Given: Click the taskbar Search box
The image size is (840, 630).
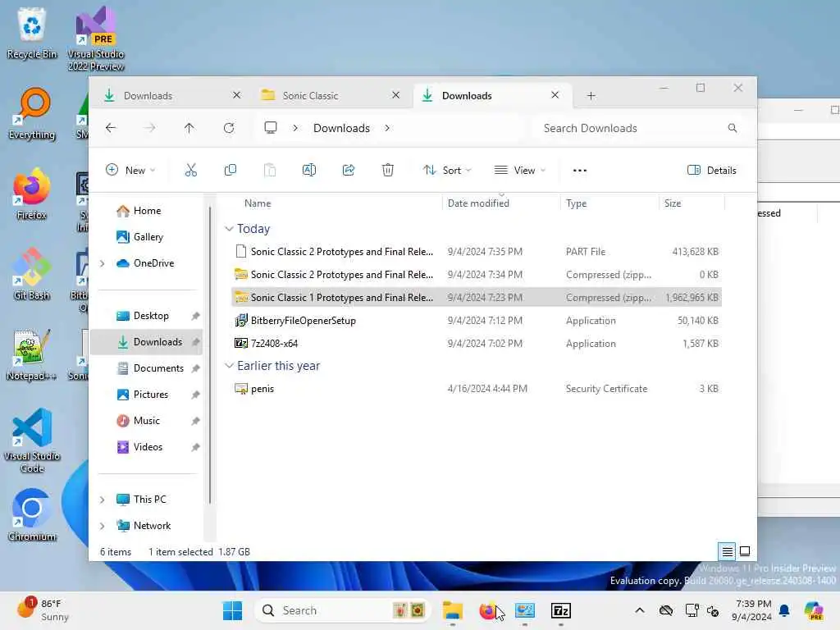Looking at the screenshot, I should click(343, 610).
